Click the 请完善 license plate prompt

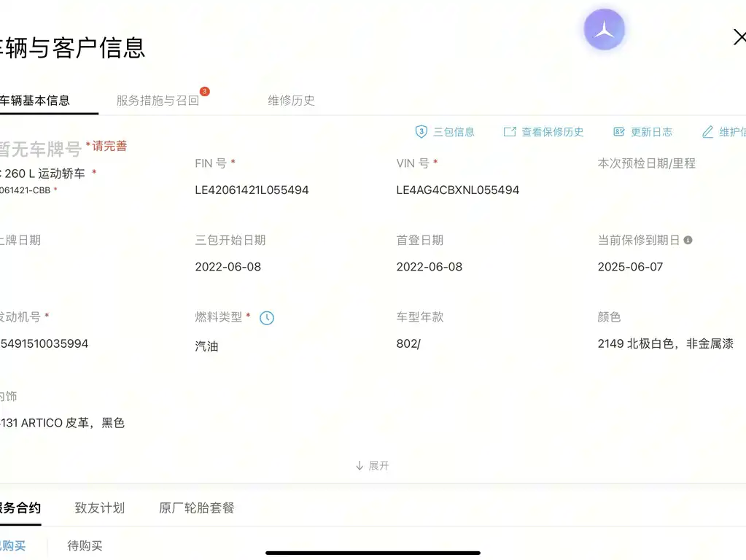[109, 146]
